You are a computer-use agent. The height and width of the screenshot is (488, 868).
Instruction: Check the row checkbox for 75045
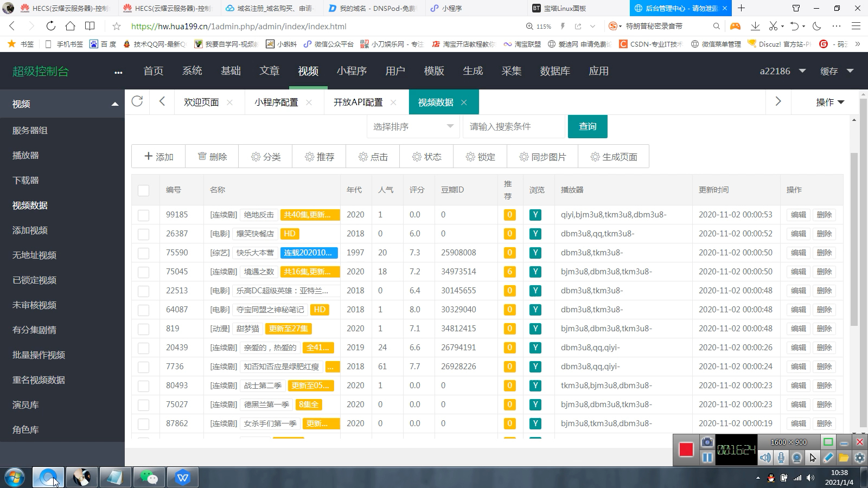click(143, 272)
